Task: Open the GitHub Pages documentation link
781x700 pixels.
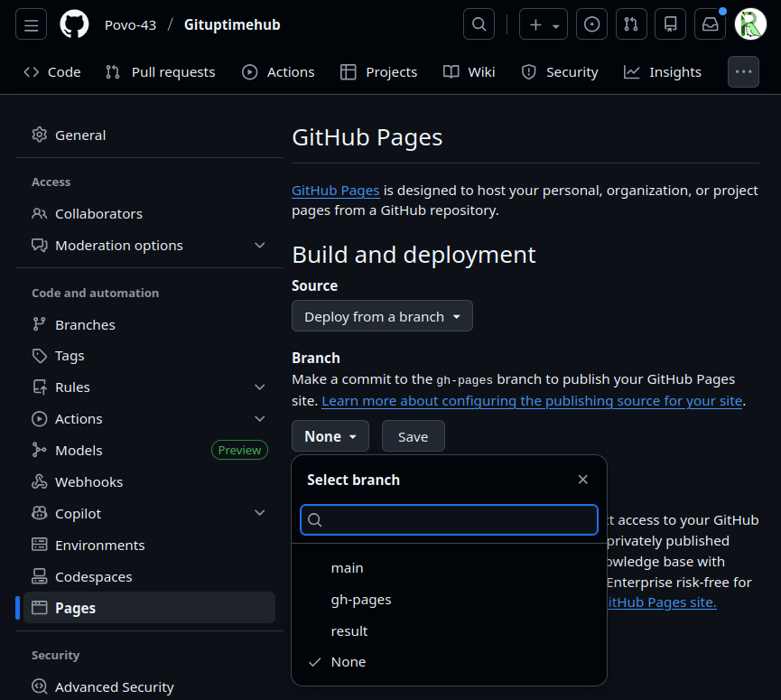Action: click(335, 191)
